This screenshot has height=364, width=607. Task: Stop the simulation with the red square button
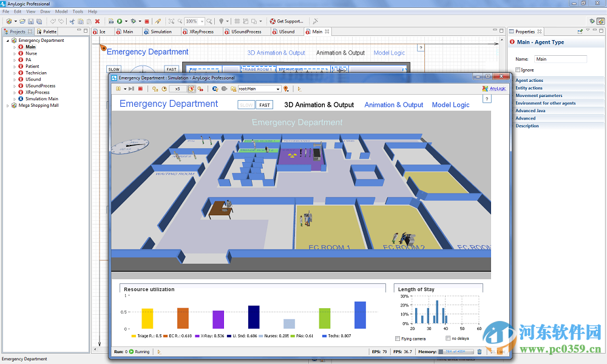click(141, 89)
